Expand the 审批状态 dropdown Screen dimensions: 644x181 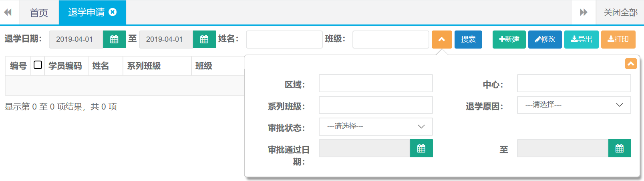[375, 126]
